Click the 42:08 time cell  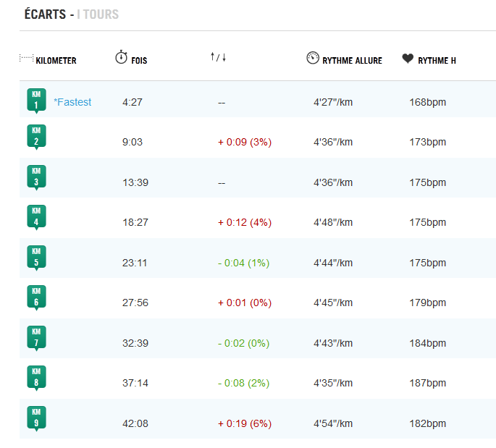[135, 423]
